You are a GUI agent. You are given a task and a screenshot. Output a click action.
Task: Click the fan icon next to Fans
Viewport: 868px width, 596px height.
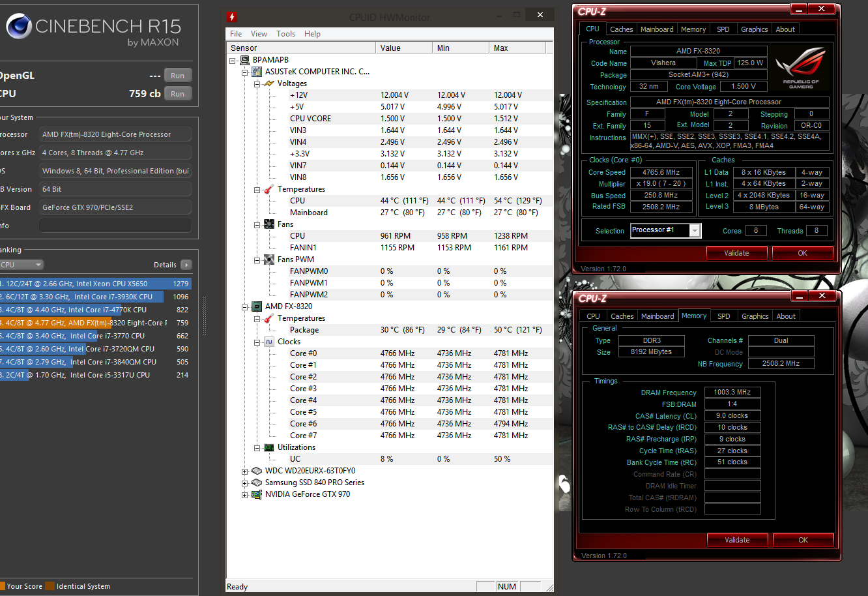click(269, 224)
